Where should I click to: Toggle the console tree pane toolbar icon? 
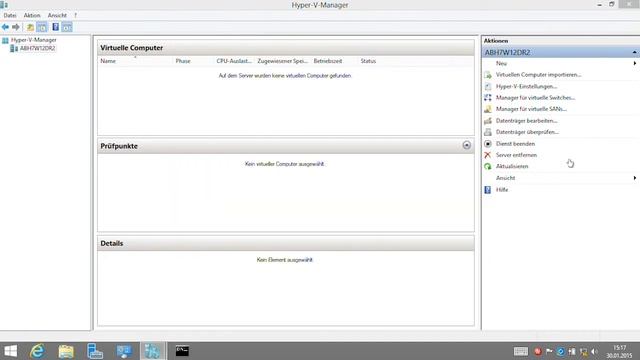click(x=42, y=27)
